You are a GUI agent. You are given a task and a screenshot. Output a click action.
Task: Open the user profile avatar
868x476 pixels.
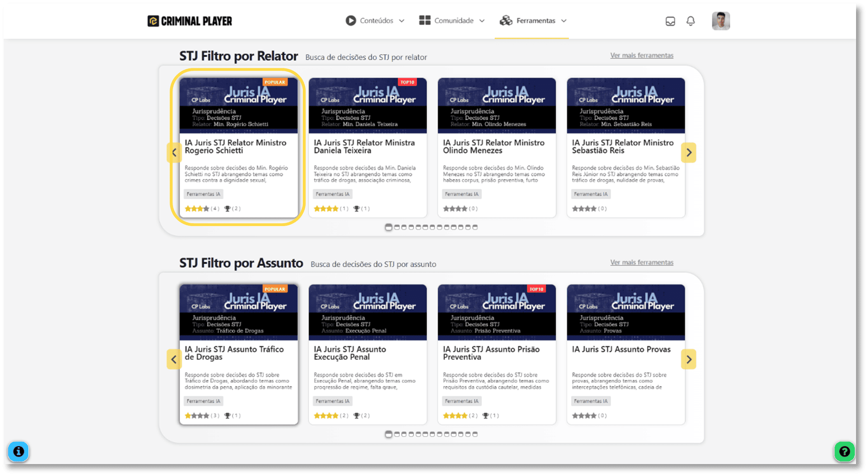pyautogui.click(x=721, y=21)
